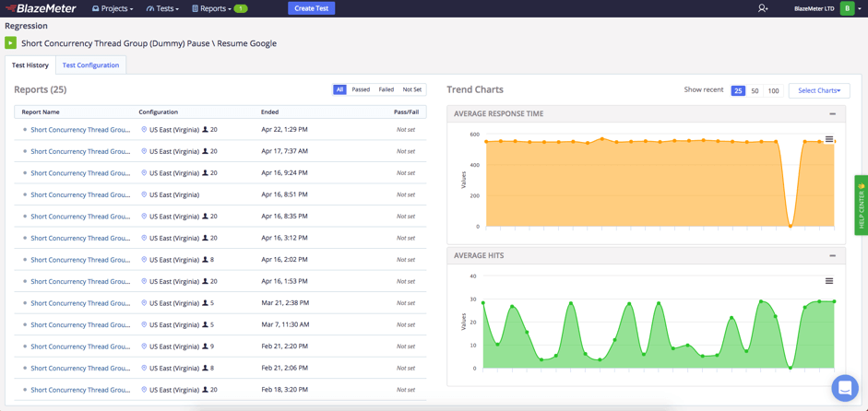Click Mar 7, 11:30 AM ended cell

(285, 324)
